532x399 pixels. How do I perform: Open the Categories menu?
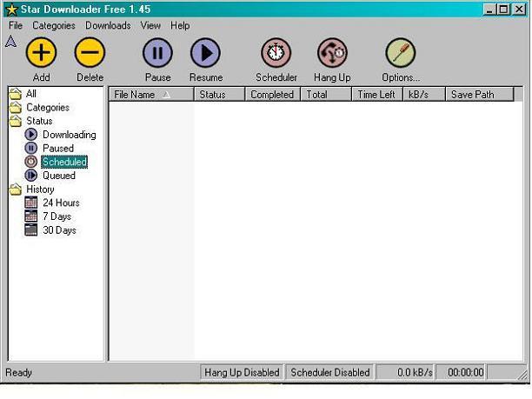tap(54, 25)
